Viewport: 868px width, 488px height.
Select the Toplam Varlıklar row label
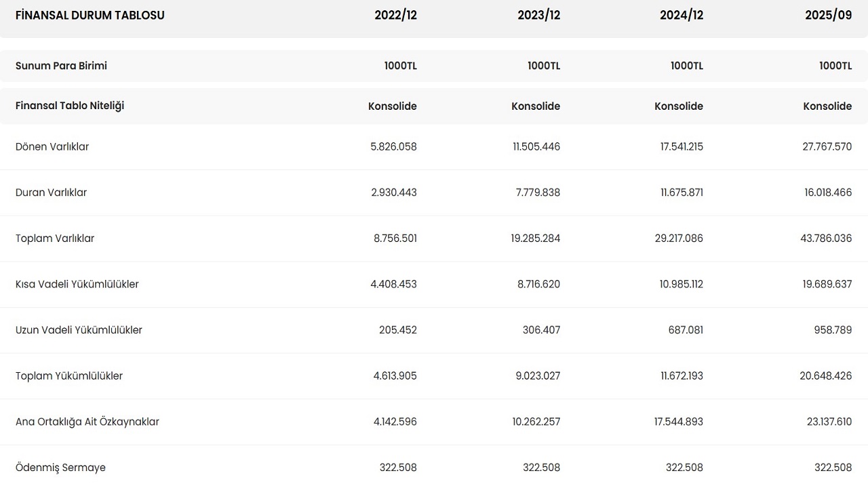click(x=55, y=239)
